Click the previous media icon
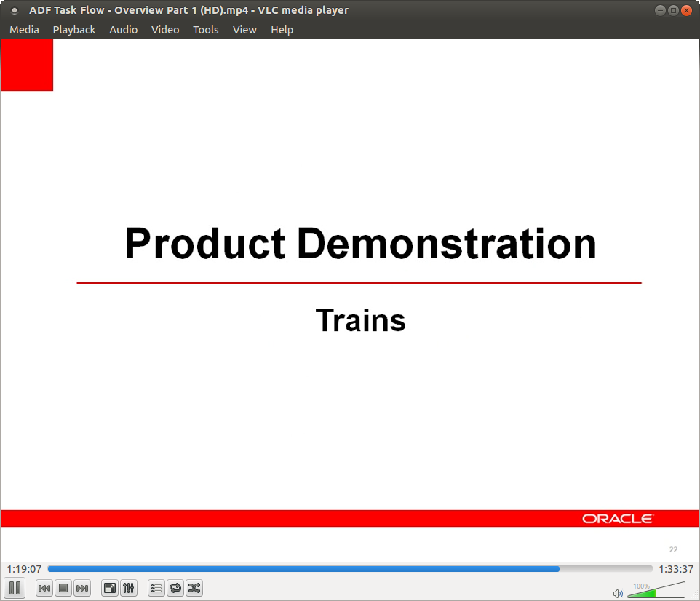This screenshot has width=700, height=601. [x=44, y=588]
